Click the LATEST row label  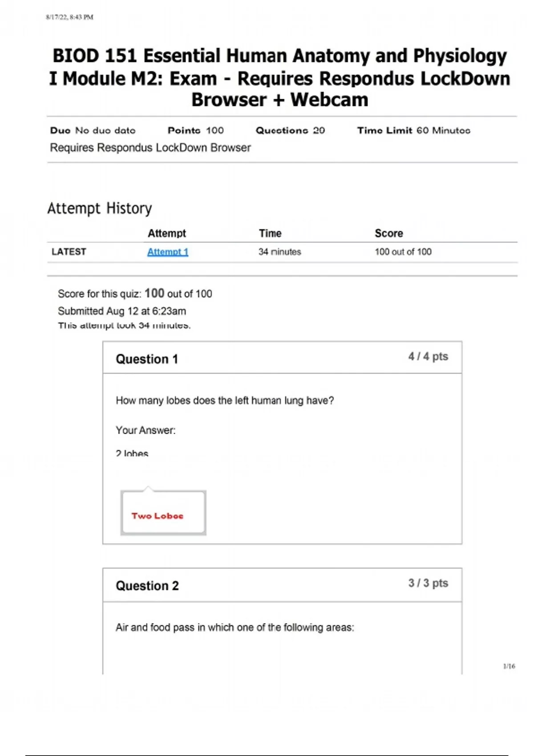tap(69, 252)
